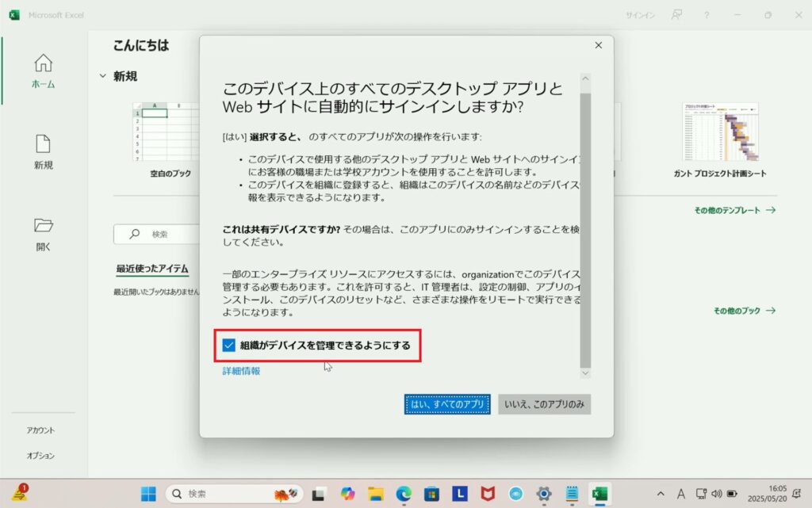Open the Notepad icon on taskbar
The image size is (812, 508).
[x=572, y=494]
